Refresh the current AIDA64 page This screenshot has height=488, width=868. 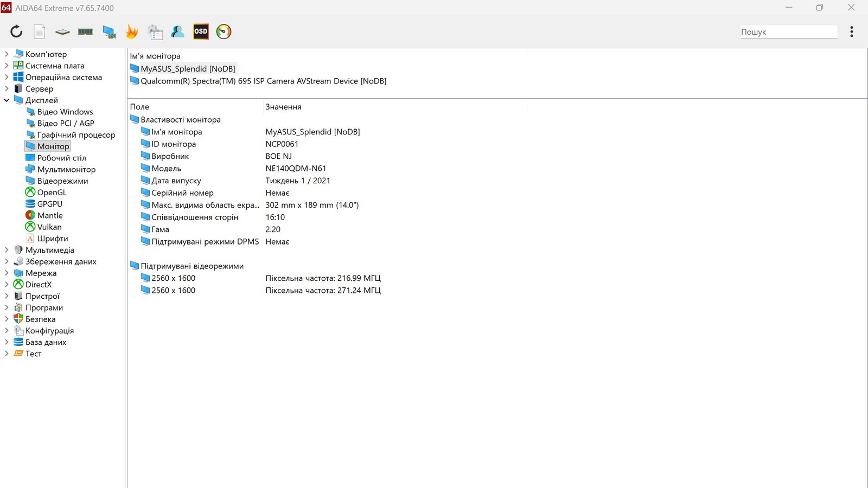point(16,31)
